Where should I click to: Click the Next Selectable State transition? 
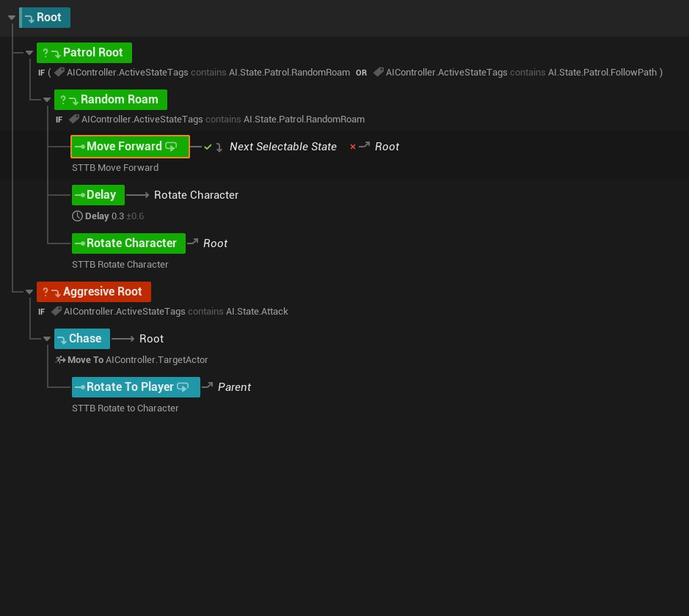click(283, 147)
